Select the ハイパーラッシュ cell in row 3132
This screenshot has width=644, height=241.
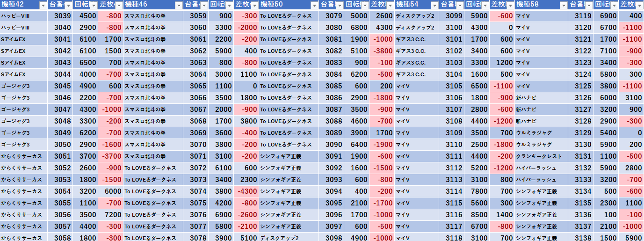coord(542,168)
